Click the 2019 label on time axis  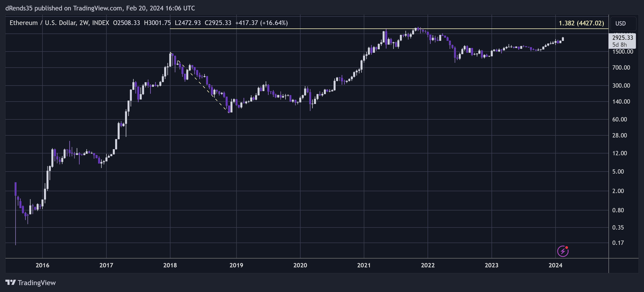tap(236, 265)
